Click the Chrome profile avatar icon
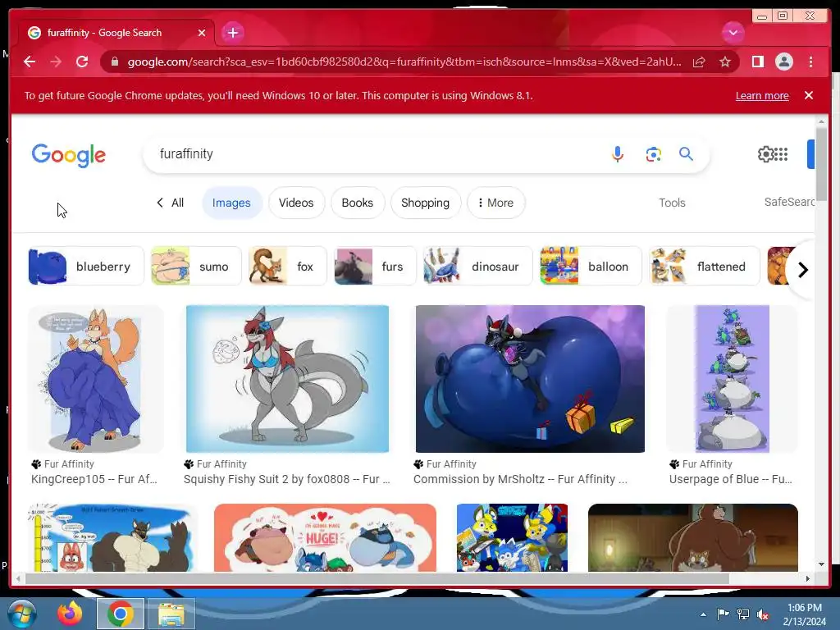The height and width of the screenshot is (630, 840). [783, 62]
